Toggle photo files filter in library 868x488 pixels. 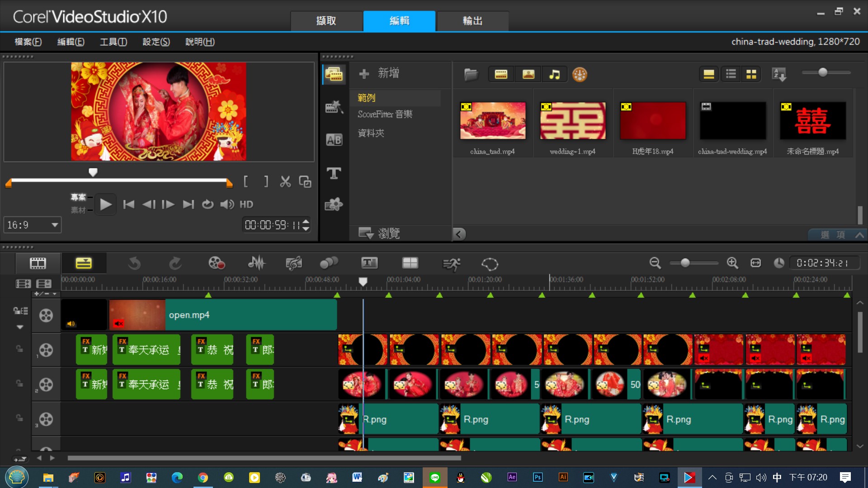pos(528,74)
